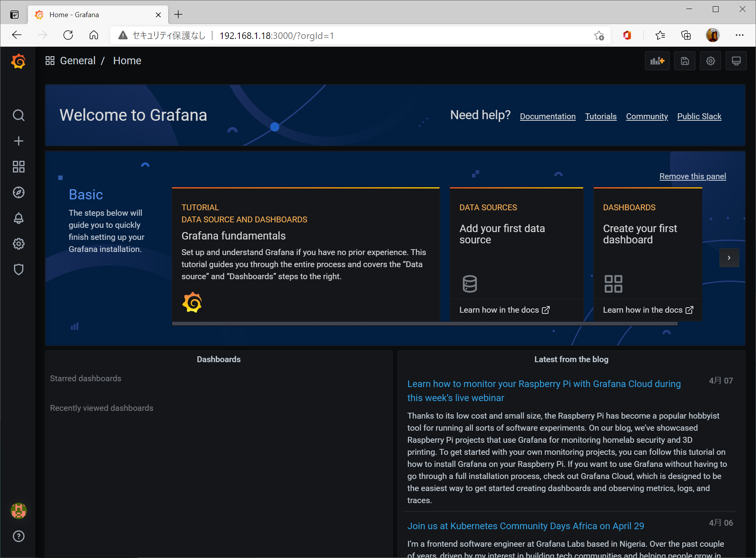Click the Remove this panel link

coord(693,176)
